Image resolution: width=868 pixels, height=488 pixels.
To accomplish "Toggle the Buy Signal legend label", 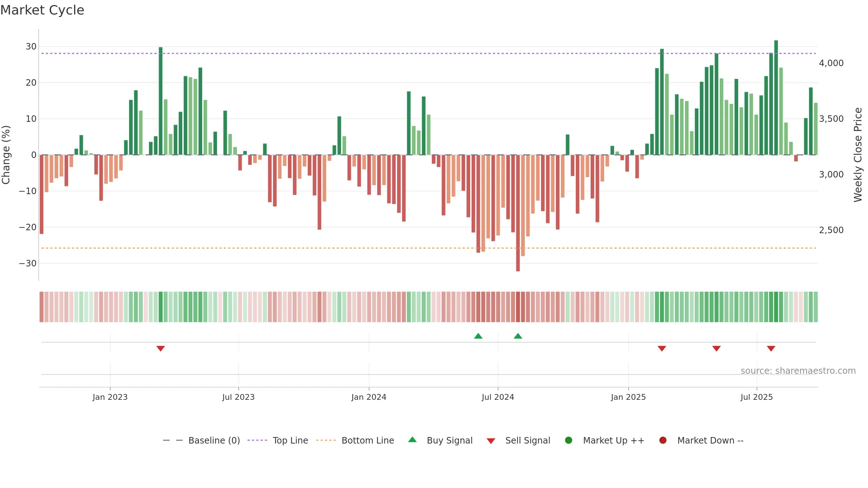I will (450, 440).
